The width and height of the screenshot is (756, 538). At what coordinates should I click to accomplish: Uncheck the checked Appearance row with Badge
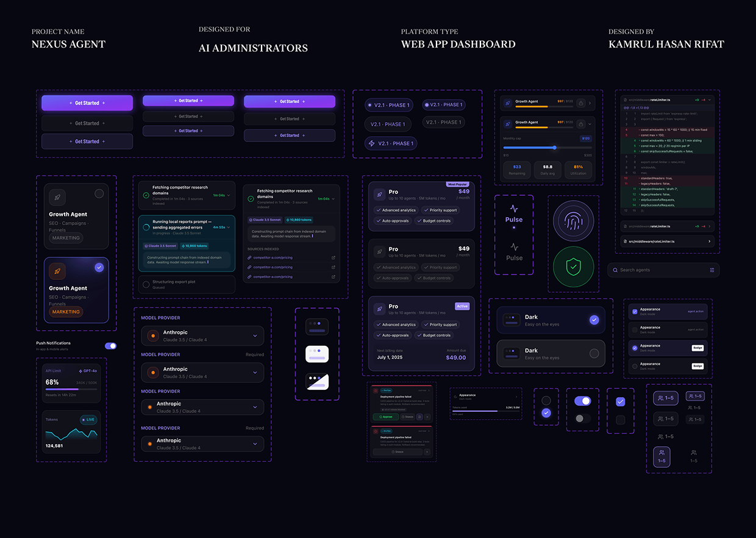635,348
